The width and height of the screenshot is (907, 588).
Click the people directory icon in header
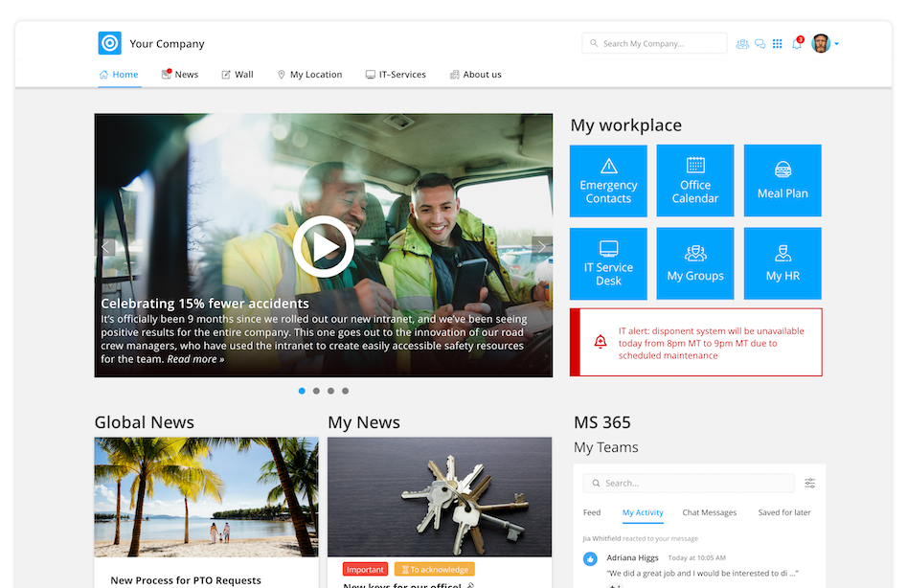point(742,44)
